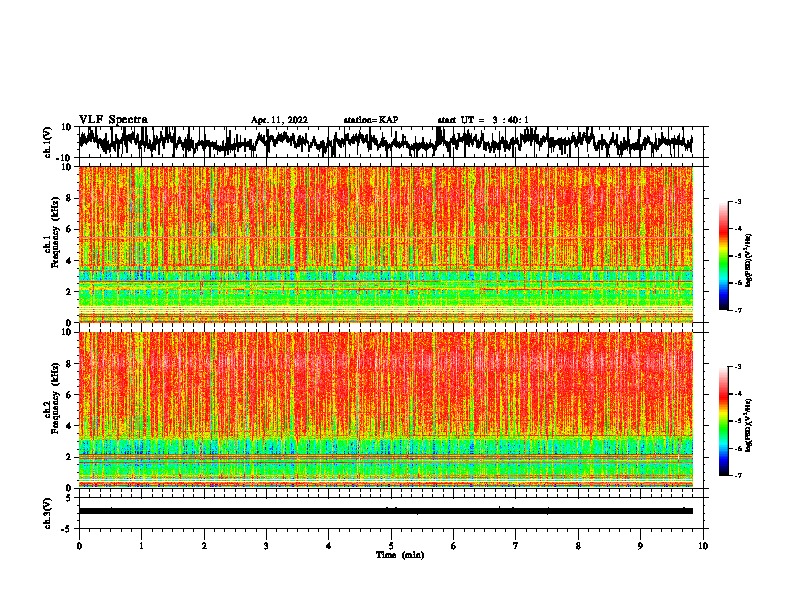
Task: Click time axis tick label '3'
Action: 266,546
